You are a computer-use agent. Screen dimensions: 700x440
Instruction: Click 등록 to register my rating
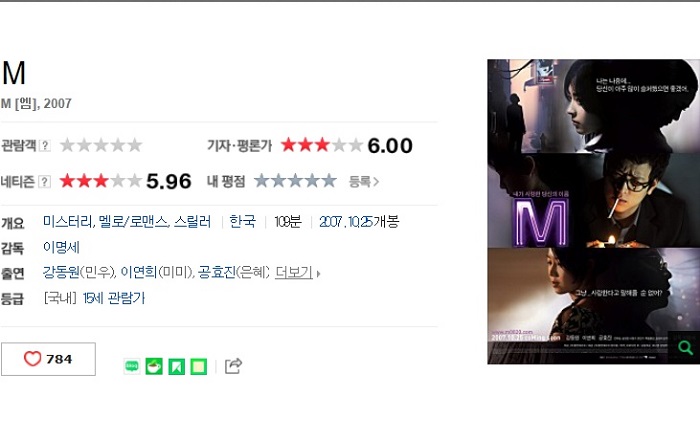tap(364, 182)
